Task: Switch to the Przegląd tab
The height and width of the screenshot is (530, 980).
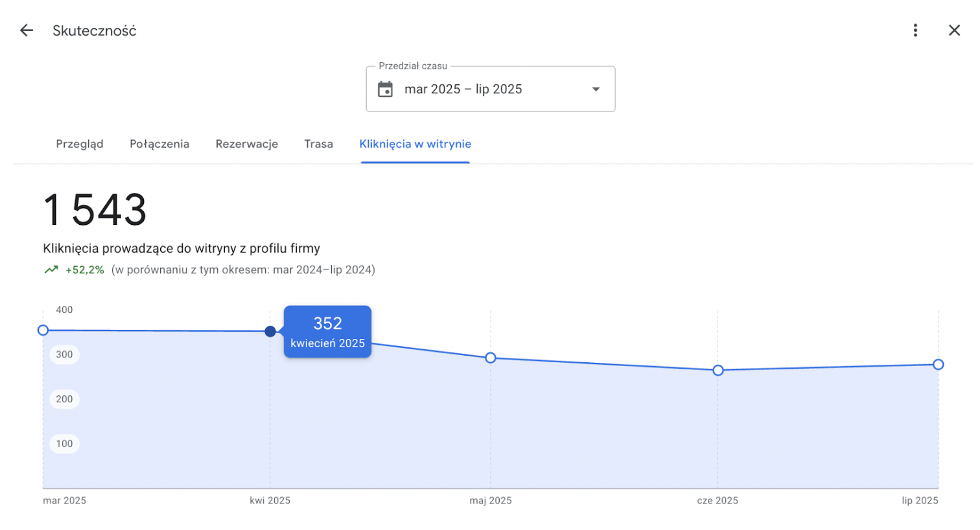Action: click(x=80, y=144)
